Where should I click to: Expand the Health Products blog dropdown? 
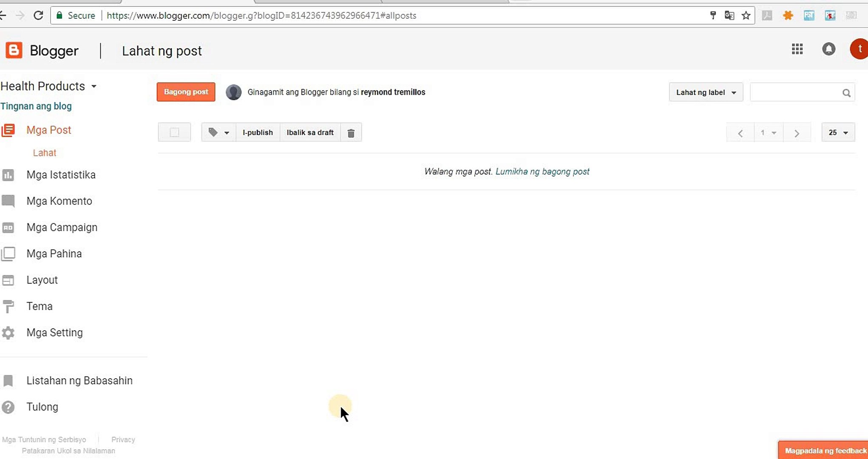(94, 86)
